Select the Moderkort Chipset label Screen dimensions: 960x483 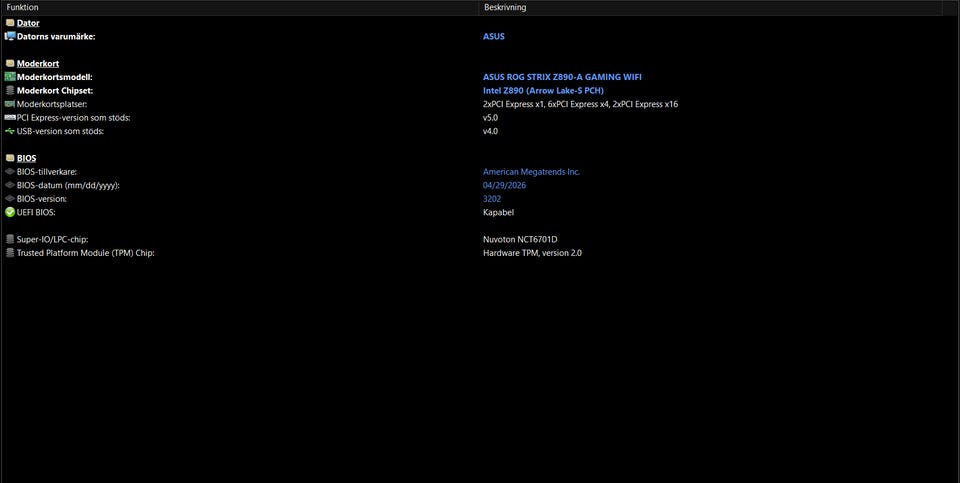(54, 90)
